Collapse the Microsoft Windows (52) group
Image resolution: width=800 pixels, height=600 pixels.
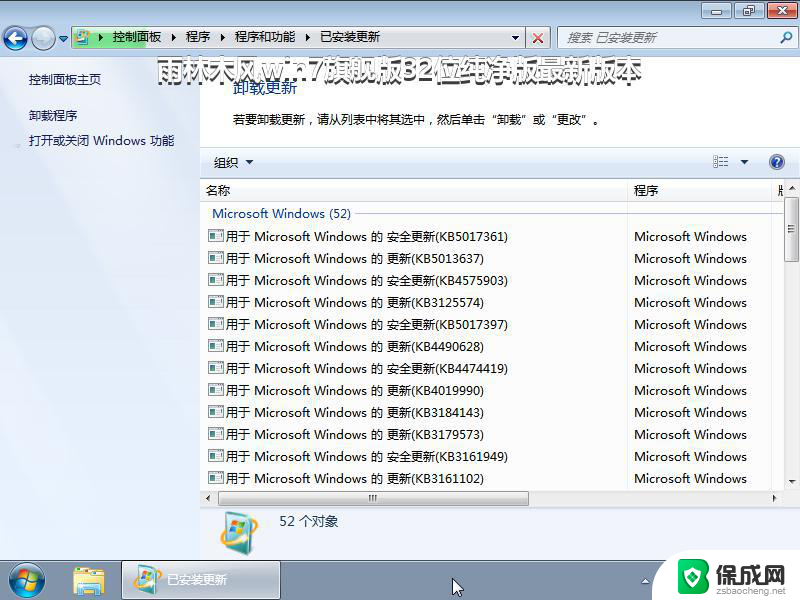pos(282,214)
